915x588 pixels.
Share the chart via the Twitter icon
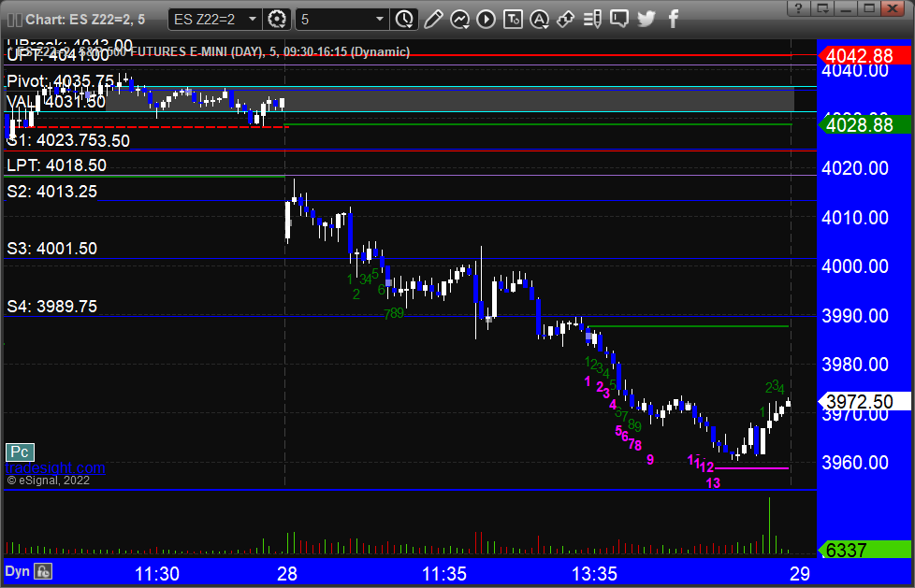[646, 20]
